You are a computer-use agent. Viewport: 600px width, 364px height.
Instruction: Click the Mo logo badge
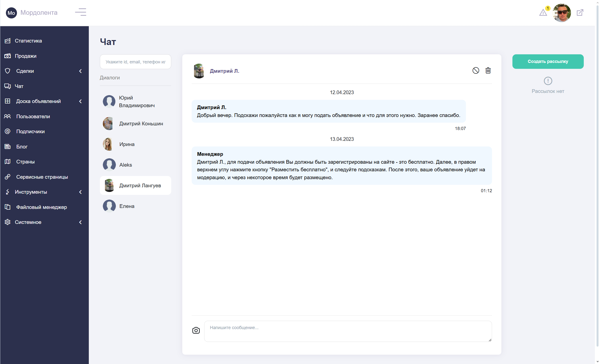[x=11, y=13]
